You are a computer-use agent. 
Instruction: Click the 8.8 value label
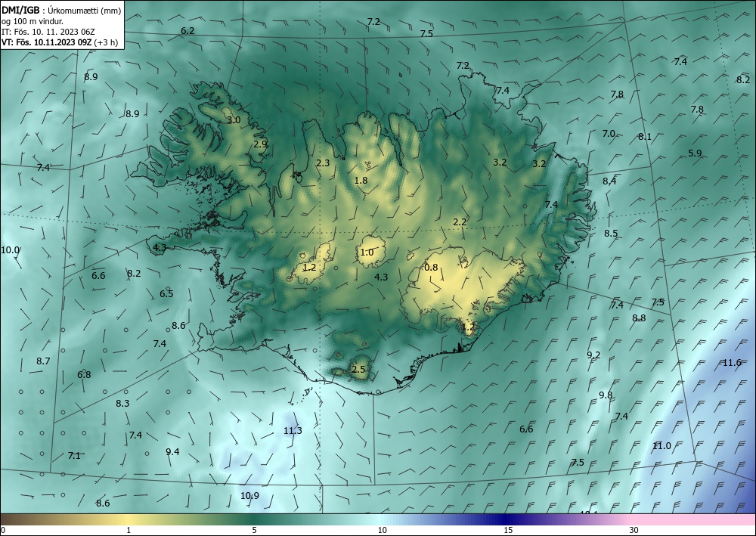pyautogui.click(x=639, y=318)
